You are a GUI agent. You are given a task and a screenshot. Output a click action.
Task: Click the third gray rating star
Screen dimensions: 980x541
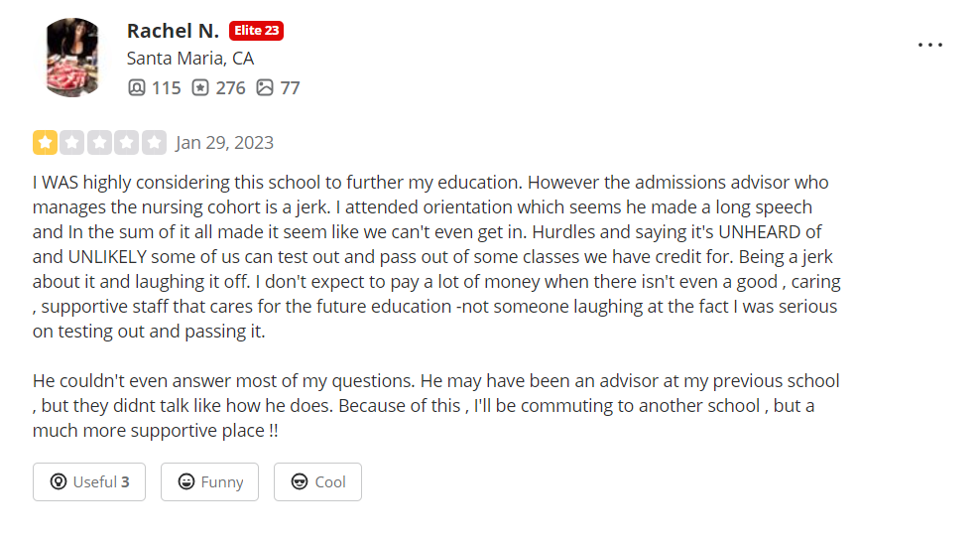click(99, 143)
